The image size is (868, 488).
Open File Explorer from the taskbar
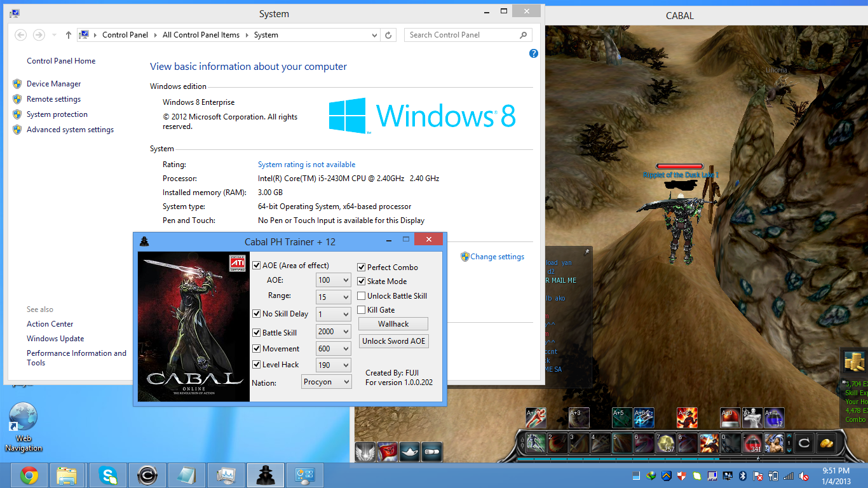tap(67, 475)
